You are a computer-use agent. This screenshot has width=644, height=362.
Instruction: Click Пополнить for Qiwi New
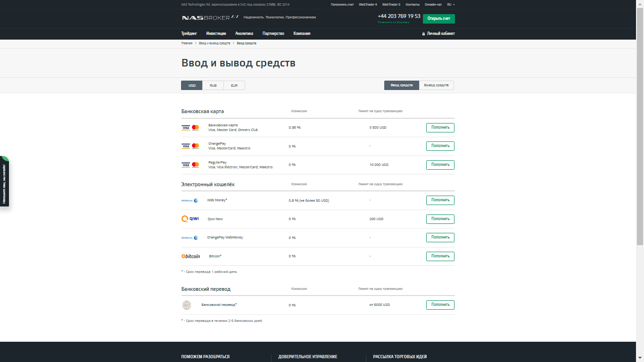point(440,219)
